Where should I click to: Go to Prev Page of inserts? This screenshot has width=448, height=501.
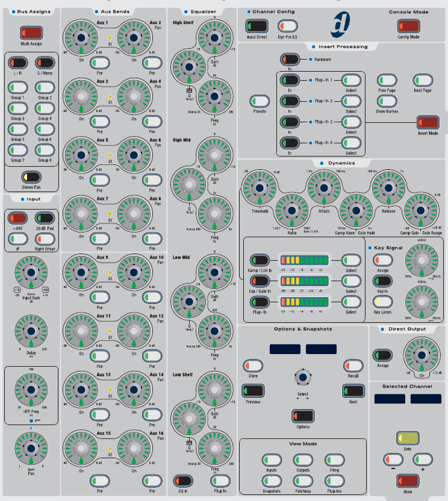click(387, 80)
